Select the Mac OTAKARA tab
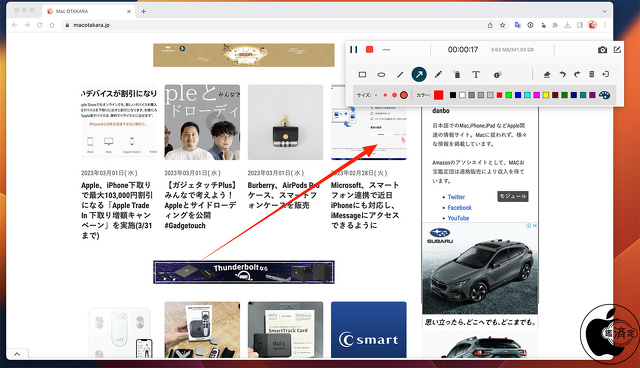Screen dimensions: 640x368 click(x=89, y=11)
